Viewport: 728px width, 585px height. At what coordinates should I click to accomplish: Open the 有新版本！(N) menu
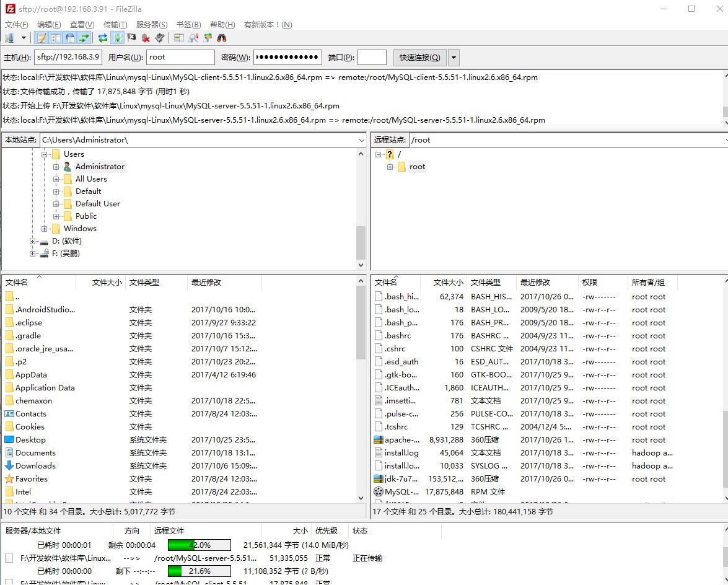tap(268, 25)
